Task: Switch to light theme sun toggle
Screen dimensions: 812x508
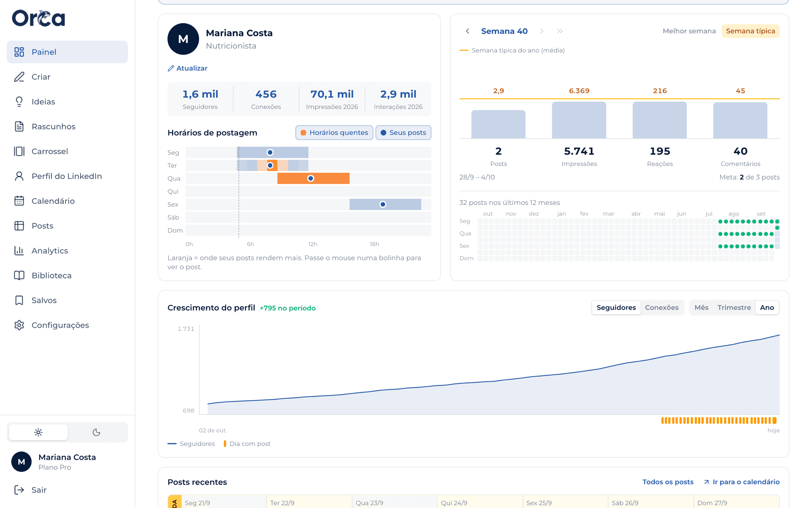Action: point(38,432)
